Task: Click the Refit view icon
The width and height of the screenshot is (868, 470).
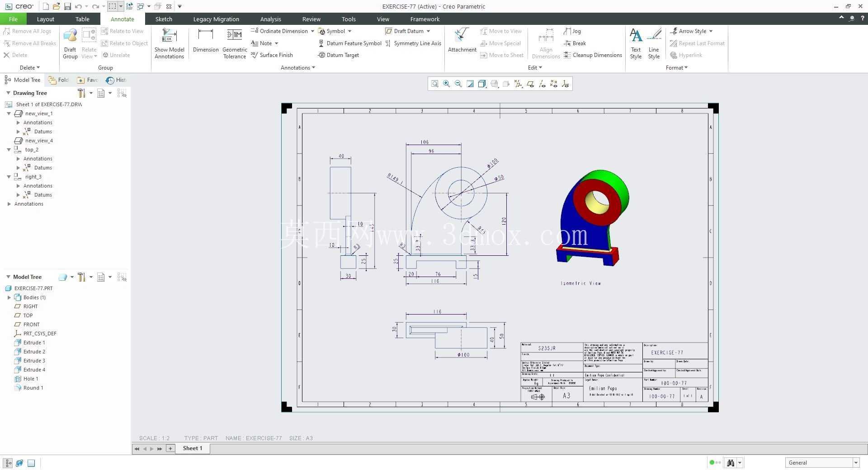Action: (435, 84)
